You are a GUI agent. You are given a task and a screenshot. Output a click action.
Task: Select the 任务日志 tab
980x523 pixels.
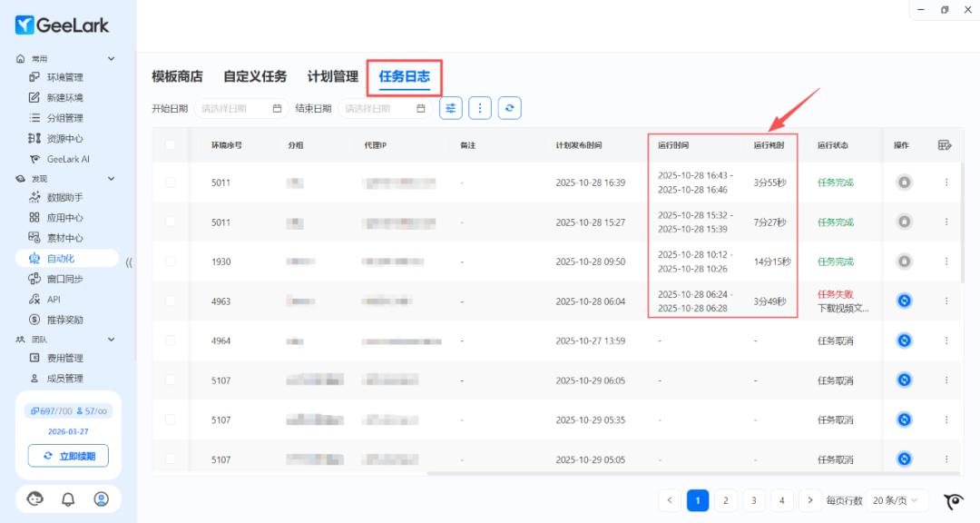pos(405,77)
